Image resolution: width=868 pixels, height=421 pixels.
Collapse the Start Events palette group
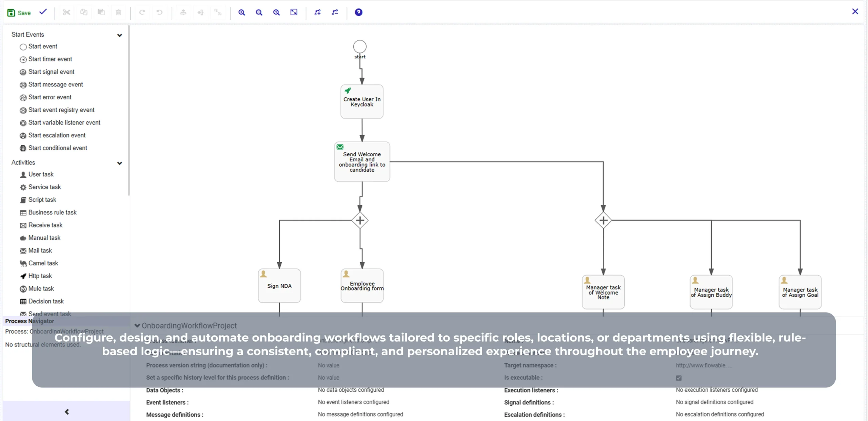[x=119, y=35]
